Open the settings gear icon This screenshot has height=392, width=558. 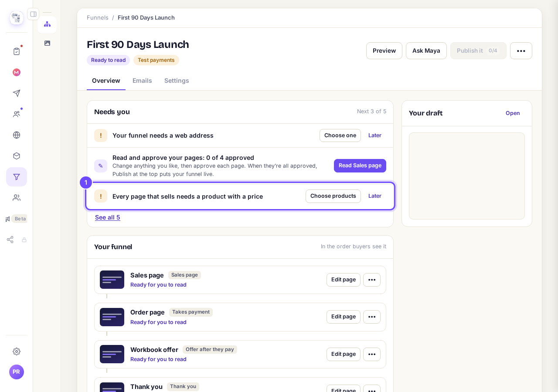(17, 351)
